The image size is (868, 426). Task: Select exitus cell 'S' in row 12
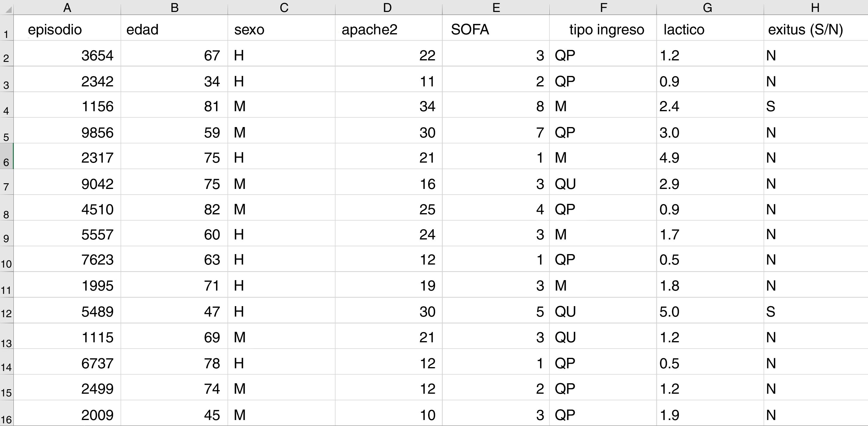click(x=815, y=312)
